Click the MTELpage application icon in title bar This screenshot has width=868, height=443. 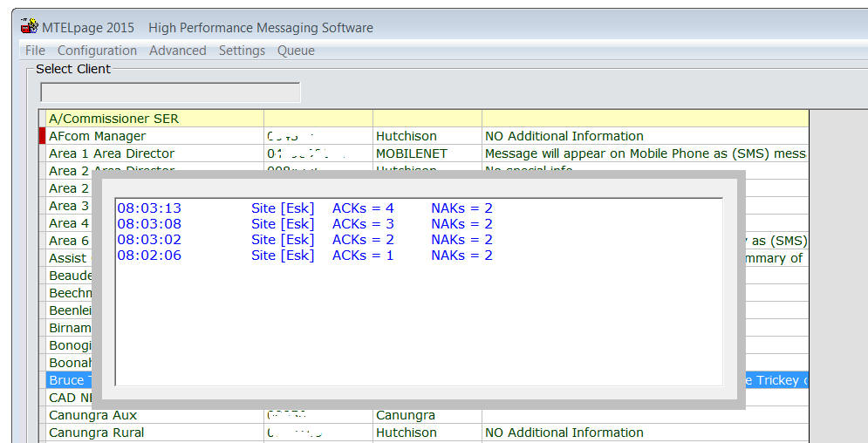point(30,26)
